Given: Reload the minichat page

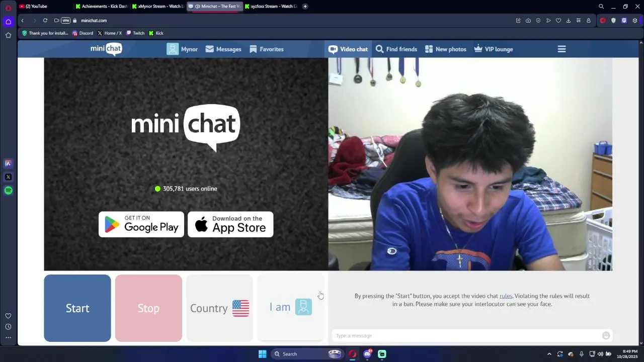Looking at the screenshot, I should coord(45,21).
